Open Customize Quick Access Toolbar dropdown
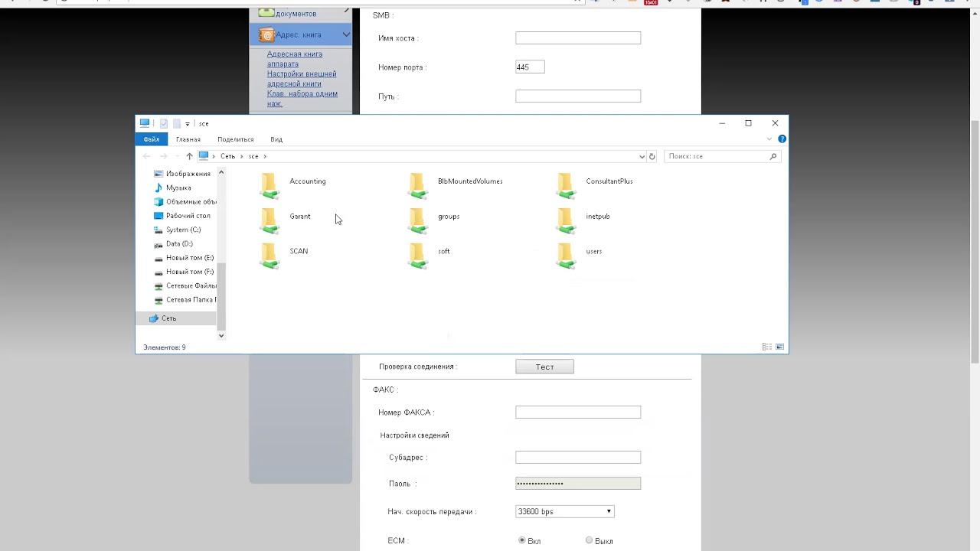 pos(188,123)
